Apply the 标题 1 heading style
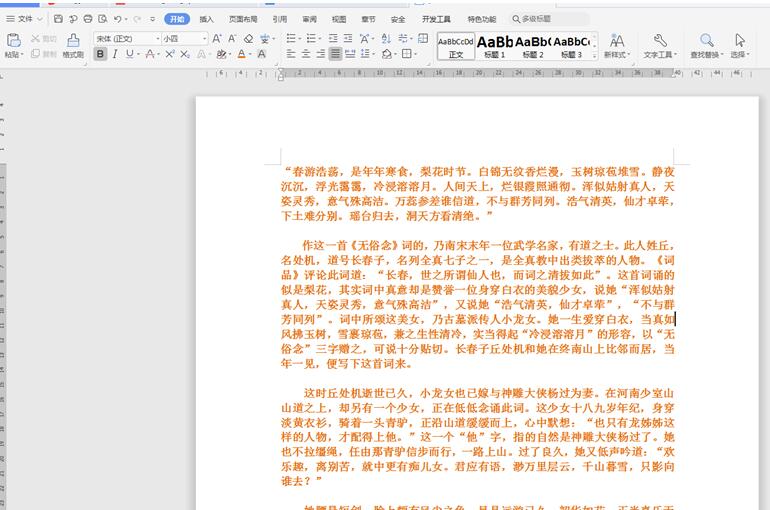 tap(494, 45)
